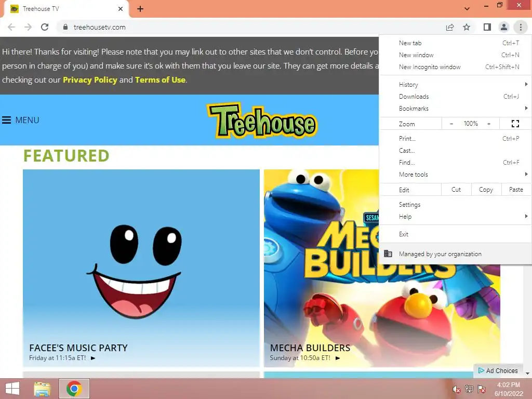The width and height of the screenshot is (532, 399).
Task: Click the Ad Choices label
Action: pyautogui.click(x=502, y=371)
